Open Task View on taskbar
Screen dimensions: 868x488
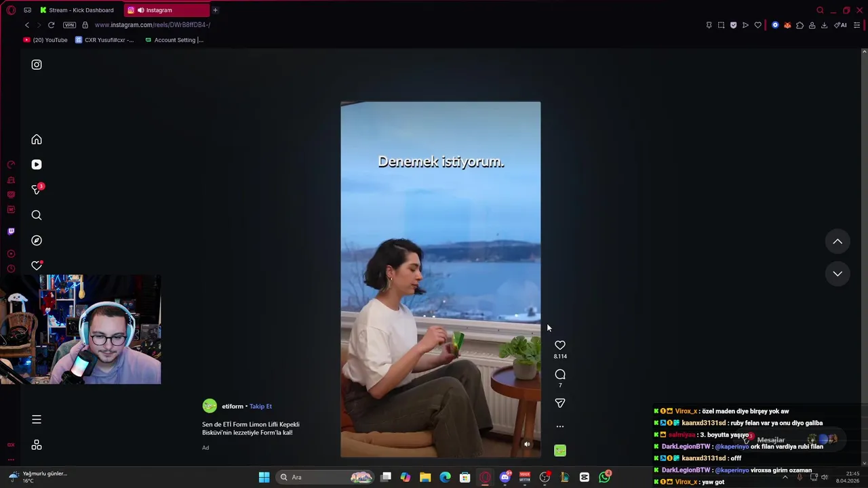click(386, 477)
